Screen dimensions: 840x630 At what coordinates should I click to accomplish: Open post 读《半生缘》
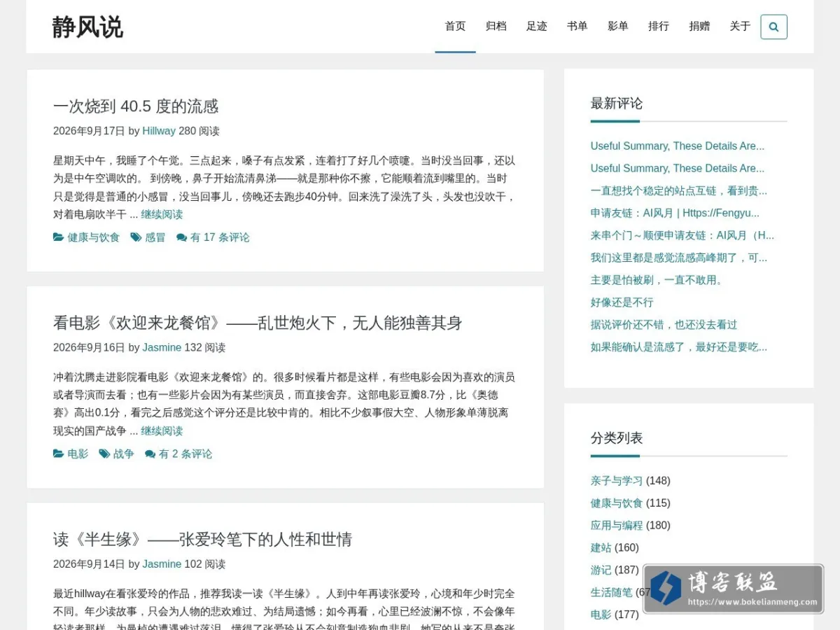[x=202, y=539]
